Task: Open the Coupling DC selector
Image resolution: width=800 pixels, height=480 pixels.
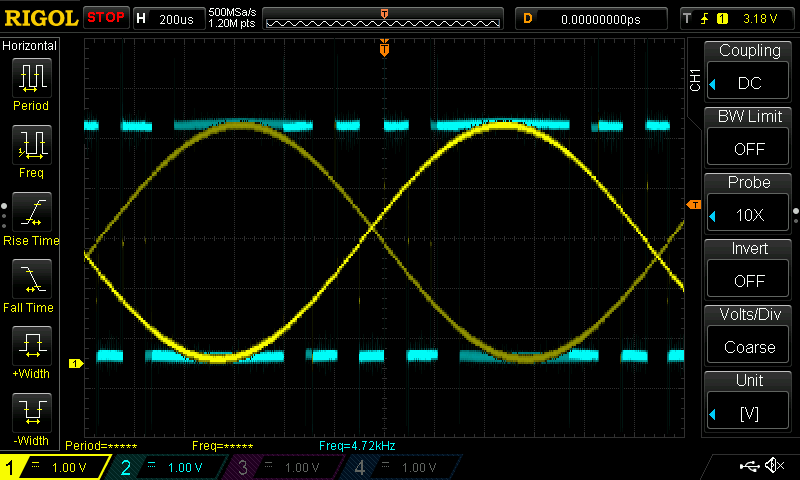Action: click(749, 72)
